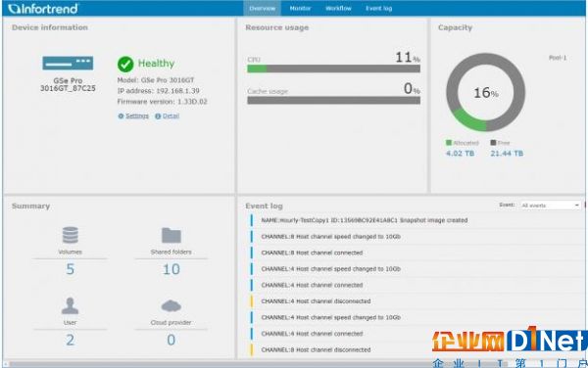The width and height of the screenshot is (588, 368).
Task: Click the Cloud provider cloud icon
Action: tap(171, 306)
